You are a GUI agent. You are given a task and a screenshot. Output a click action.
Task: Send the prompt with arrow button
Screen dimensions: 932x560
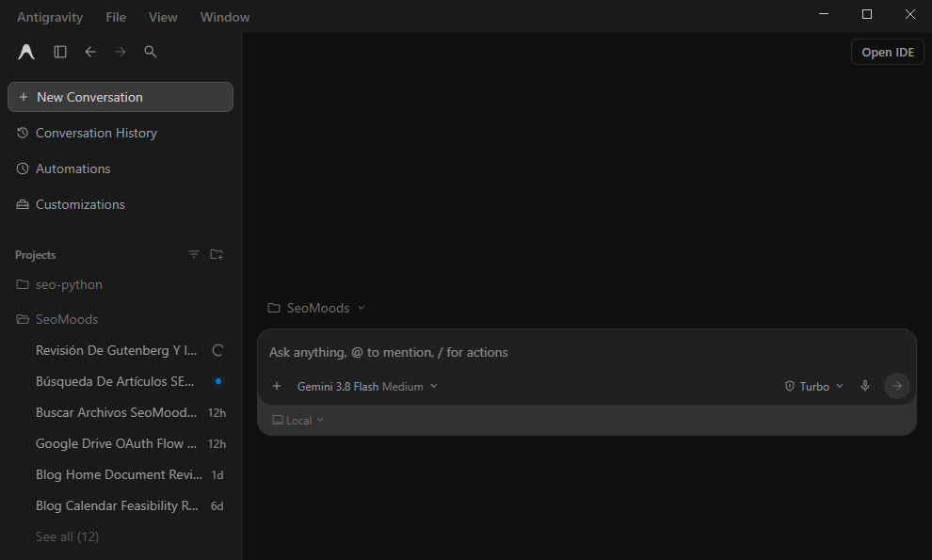tap(897, 387)
